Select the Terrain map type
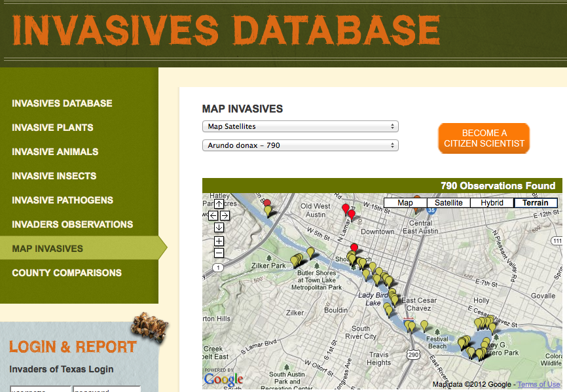567x392 pixels. [x=536, y=203]
